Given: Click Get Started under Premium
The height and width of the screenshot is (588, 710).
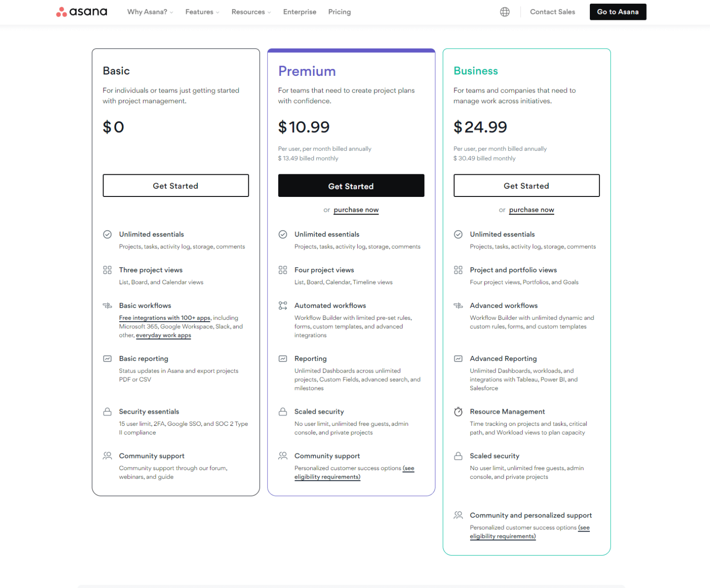Looking at the screenshot, I should 351,186.
